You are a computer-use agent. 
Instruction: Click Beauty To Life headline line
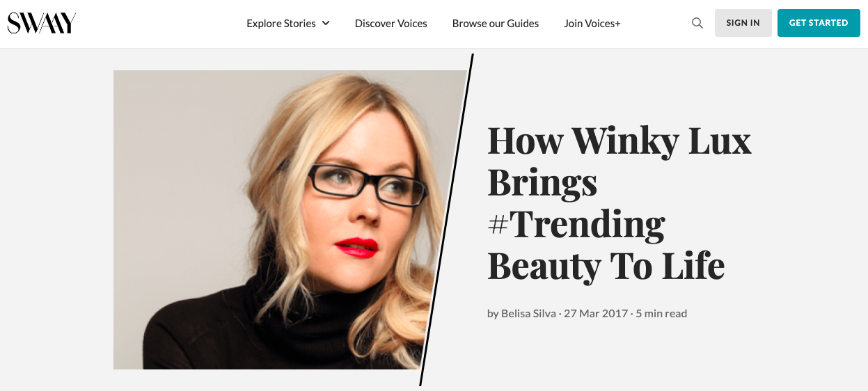(x=606, y=266)
